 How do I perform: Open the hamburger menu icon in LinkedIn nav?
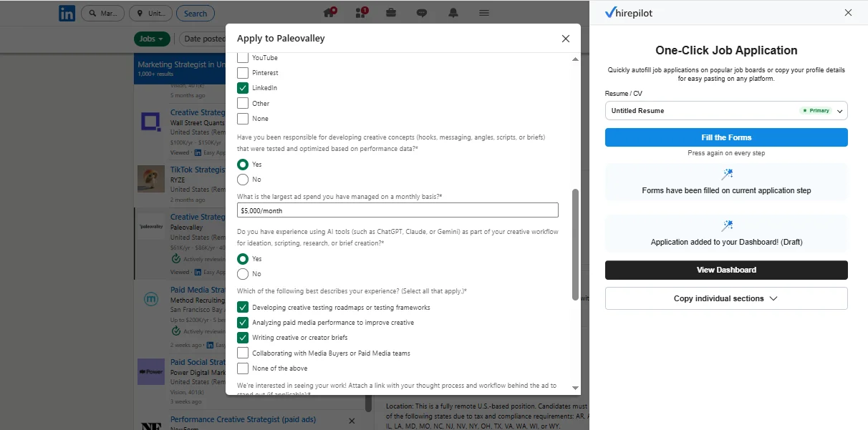(484, 13)
